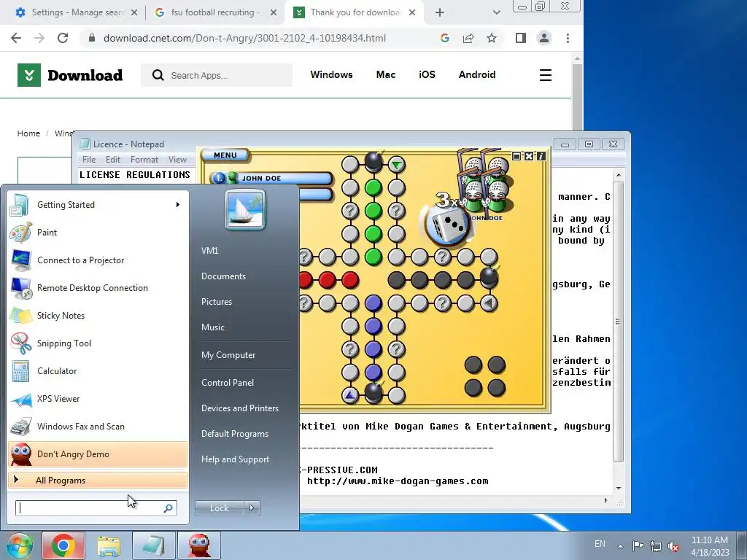Open Remote Desktop Connection

tap(97, 287)
